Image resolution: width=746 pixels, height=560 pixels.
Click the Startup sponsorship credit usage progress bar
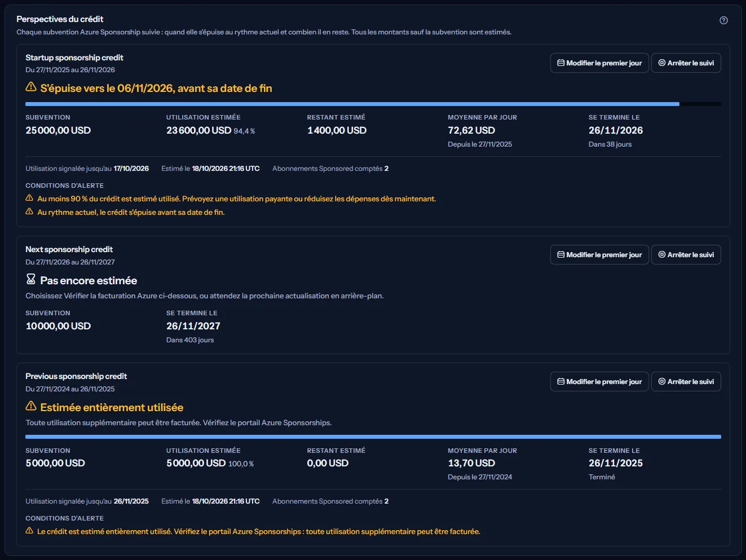373,104
